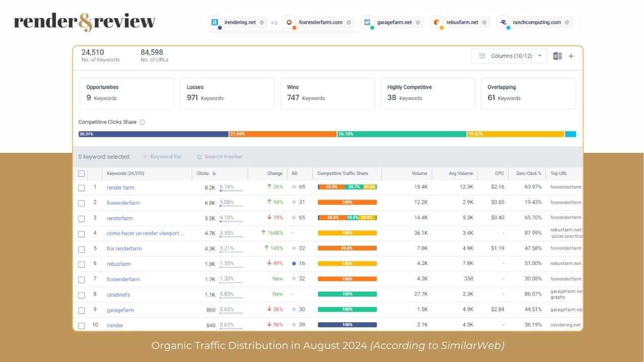Screen dimensions: 644x362
Task: Click the blue 30.31% clicks share segment
Action: [x=153, y=134]
